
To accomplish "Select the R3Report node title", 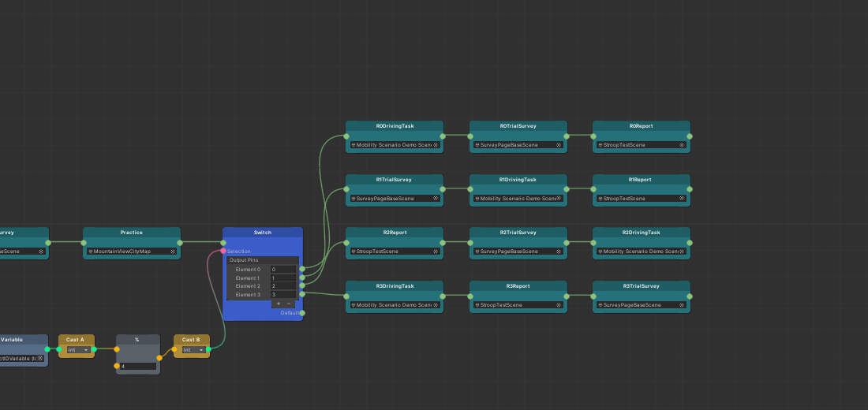I will (518, 286).
